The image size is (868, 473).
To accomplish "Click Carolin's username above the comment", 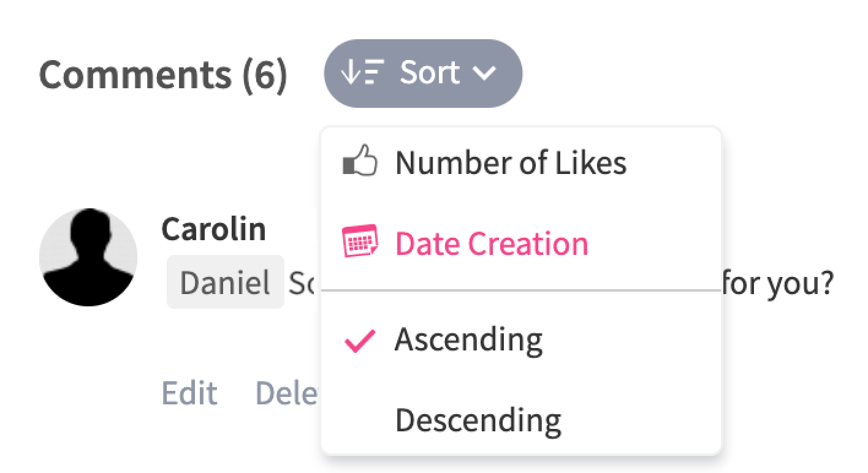I will (213, 230).
